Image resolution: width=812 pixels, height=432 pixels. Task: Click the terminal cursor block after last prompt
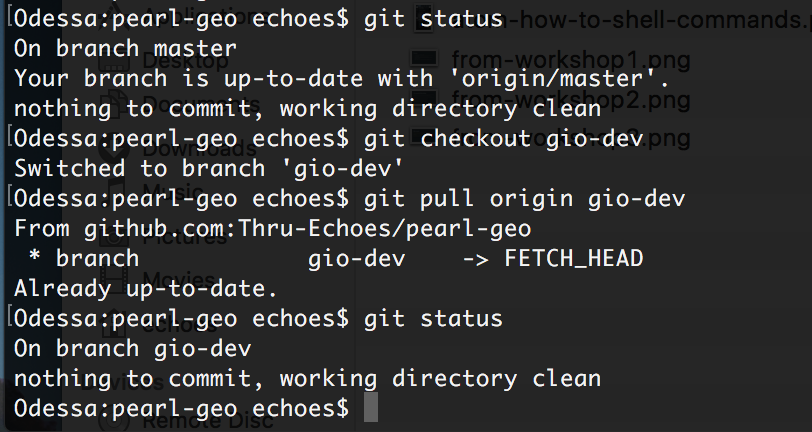pos(371,407)
